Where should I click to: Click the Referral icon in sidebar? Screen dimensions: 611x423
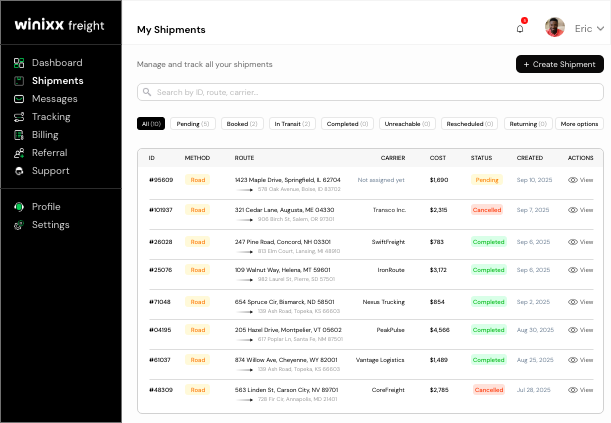pyautogui.click(x=19, y=153)
